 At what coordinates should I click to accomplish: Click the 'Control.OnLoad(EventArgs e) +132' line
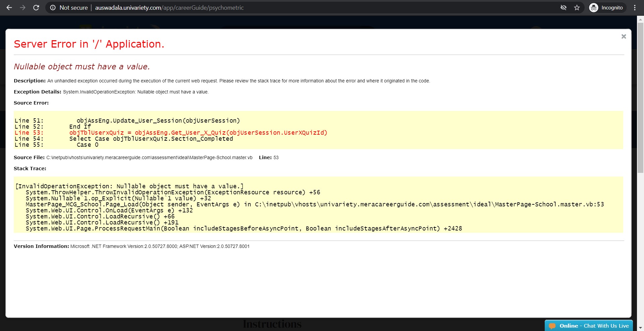(x=109, y=210)
